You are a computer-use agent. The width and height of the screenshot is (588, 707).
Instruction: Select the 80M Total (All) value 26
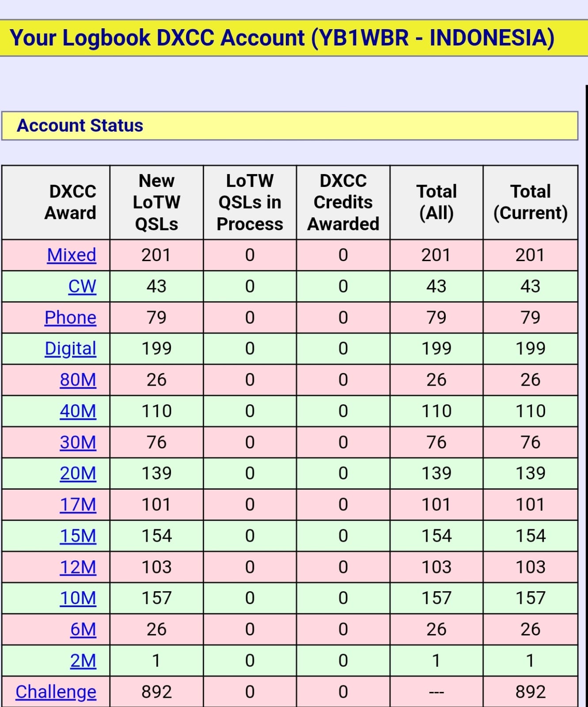[436, 380]
